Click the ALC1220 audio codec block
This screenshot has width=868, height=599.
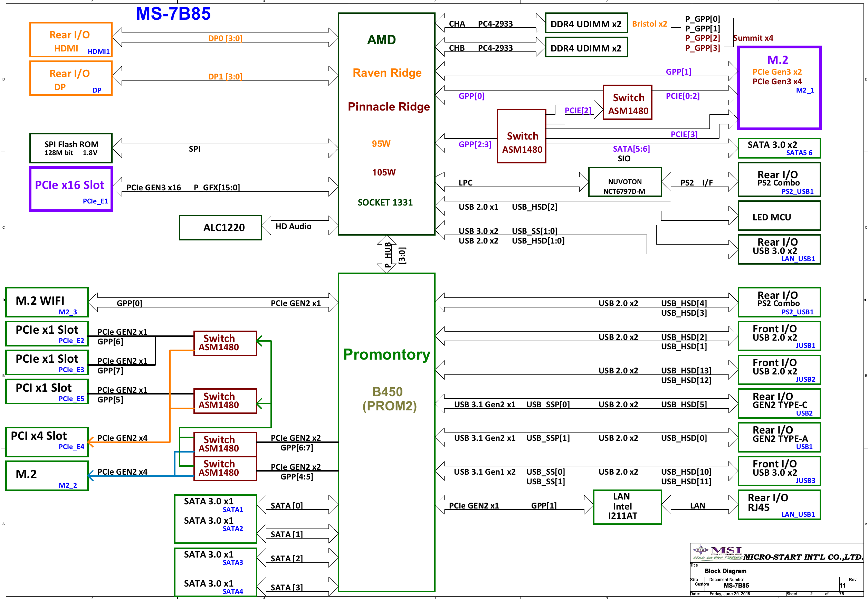click(x=221, y=228)
